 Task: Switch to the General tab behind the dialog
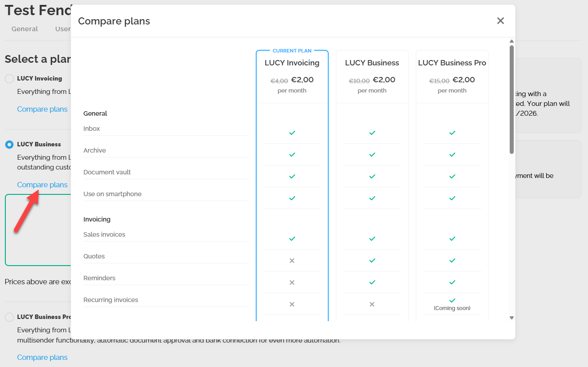click(x=25, y=29)
